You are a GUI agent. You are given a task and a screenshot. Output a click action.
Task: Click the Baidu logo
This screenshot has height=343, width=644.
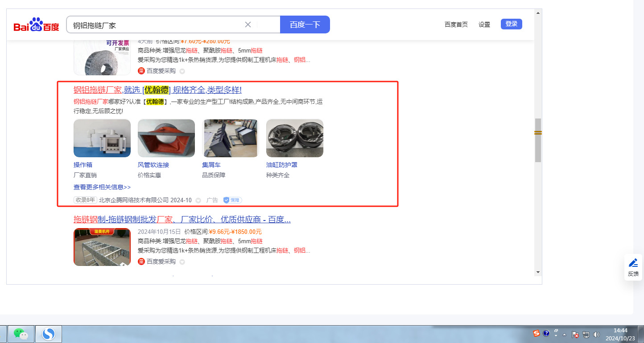36,24
